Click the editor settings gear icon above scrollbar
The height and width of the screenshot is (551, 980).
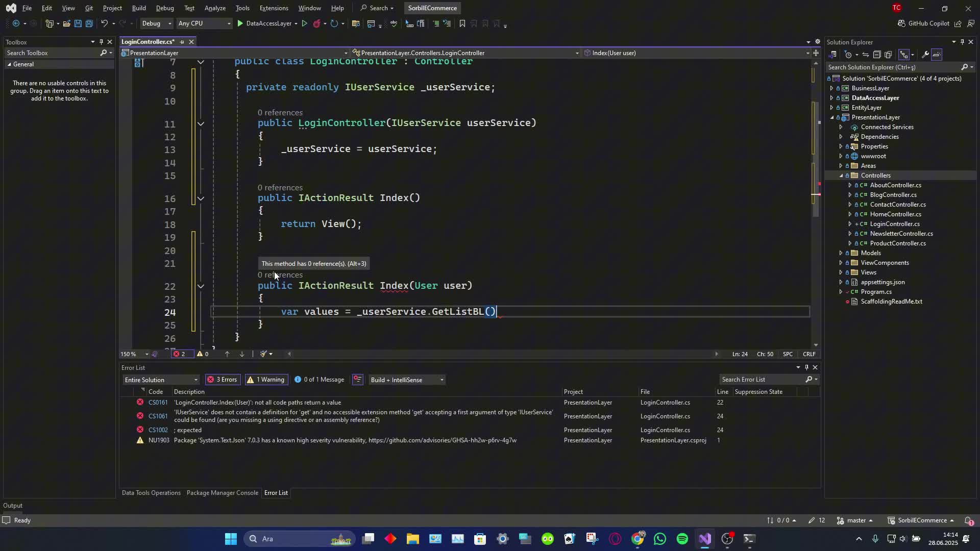tap(817, 42)
